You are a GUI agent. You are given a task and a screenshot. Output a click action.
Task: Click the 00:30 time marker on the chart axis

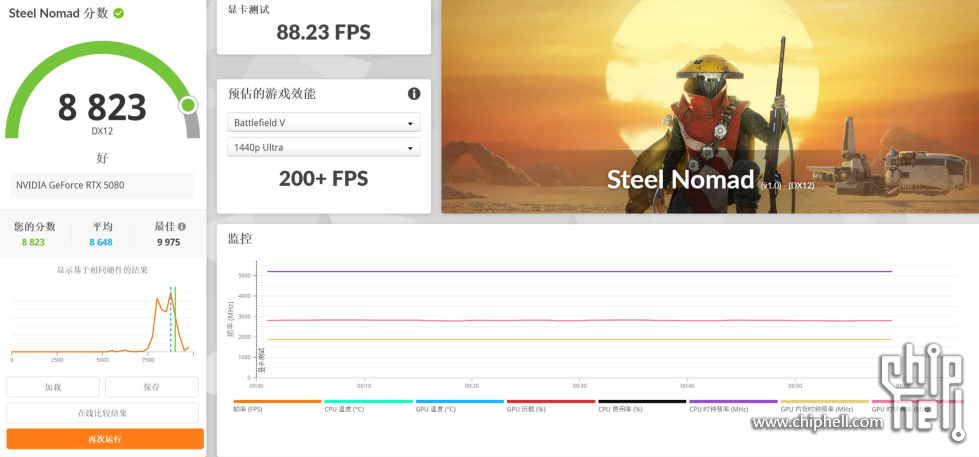(580, 386)
